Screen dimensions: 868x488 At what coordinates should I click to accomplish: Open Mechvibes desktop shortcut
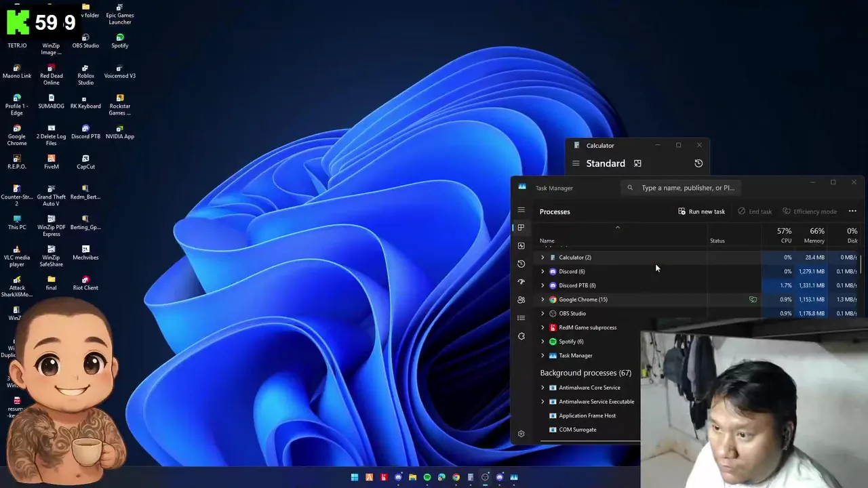pyautogui.click(x=85, y=253)
